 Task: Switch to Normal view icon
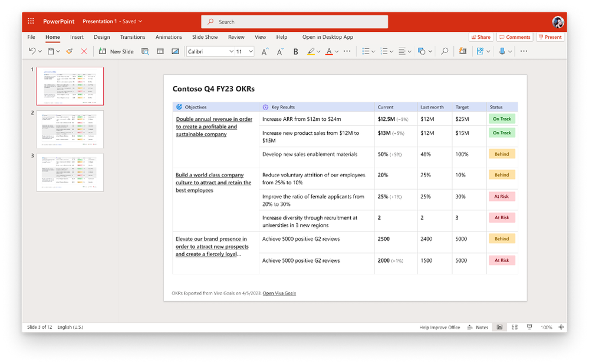click(x=499, y=327)
